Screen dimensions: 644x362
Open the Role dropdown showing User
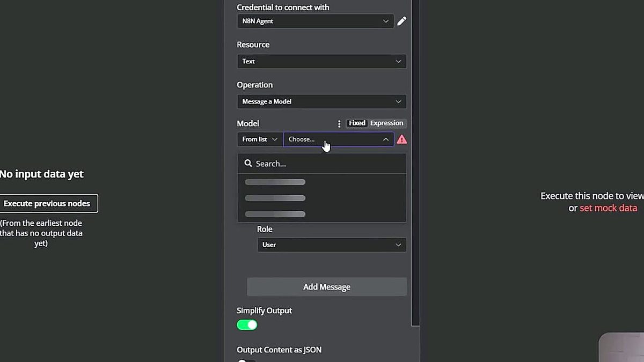(332, 245)
